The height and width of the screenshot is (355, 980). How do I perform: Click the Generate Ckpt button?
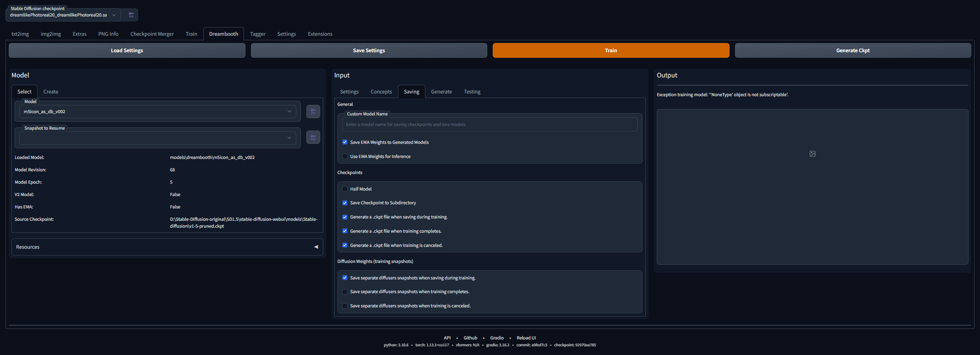853,50
